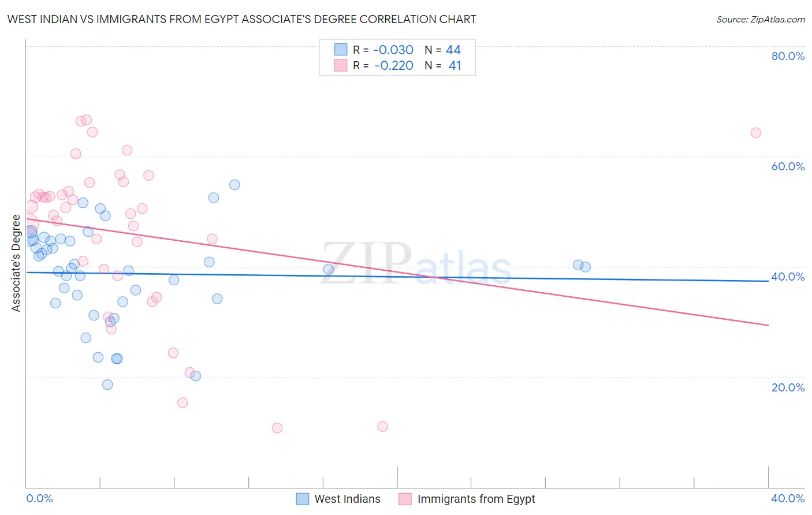Click the blue swatch beside R = -0.030
Image resolution: width=812 pixels, height=515 pixels.
coord(341,50)
